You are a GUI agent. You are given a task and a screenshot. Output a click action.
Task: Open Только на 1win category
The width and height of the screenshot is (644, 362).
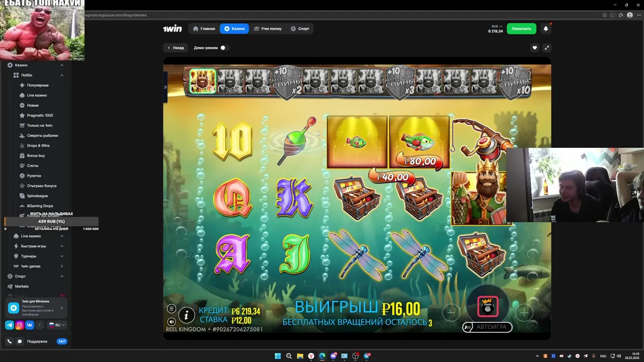pyautogui.click(x=39, y=125)
